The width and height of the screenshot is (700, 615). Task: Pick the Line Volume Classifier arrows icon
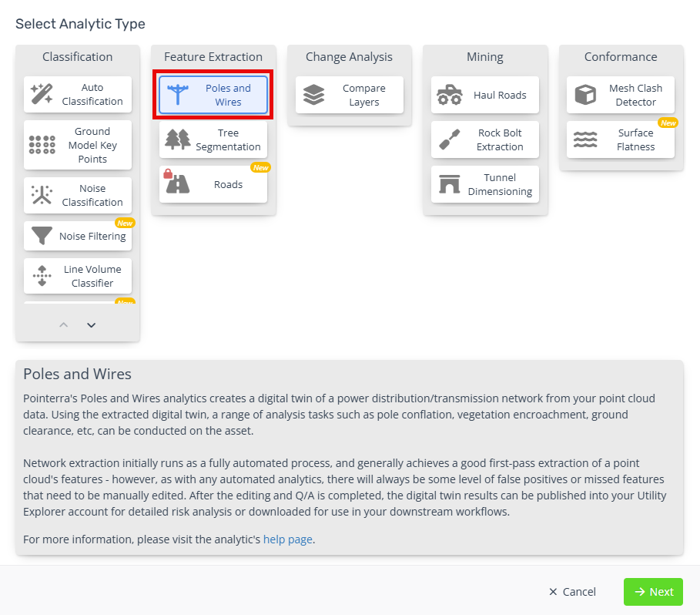click(42, 276)
